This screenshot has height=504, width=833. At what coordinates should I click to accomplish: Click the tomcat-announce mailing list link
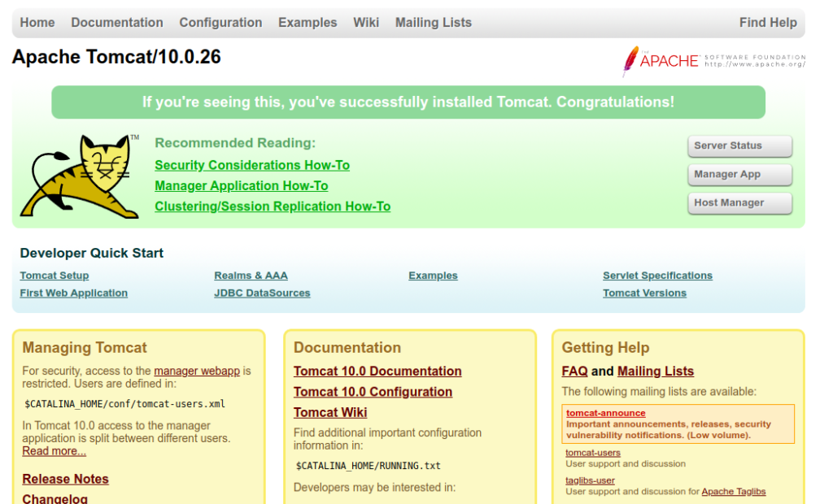[x=605, y=413]
